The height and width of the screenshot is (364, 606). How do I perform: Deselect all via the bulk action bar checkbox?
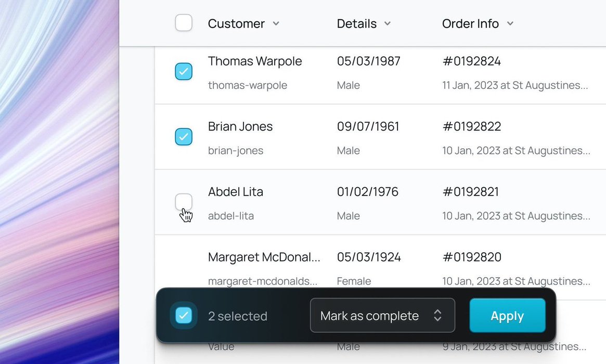[184, 315]
